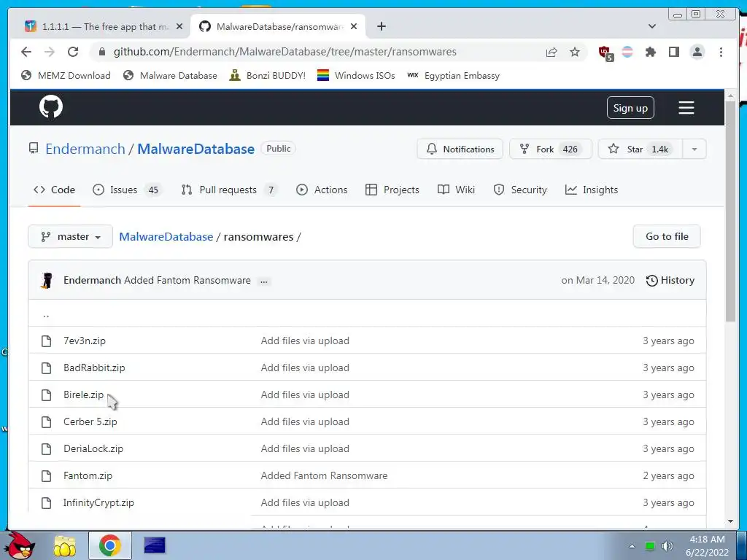747x560 pixels.
Task: Open the uBlock Origin extension icon
Action: [x=605, y=52]
